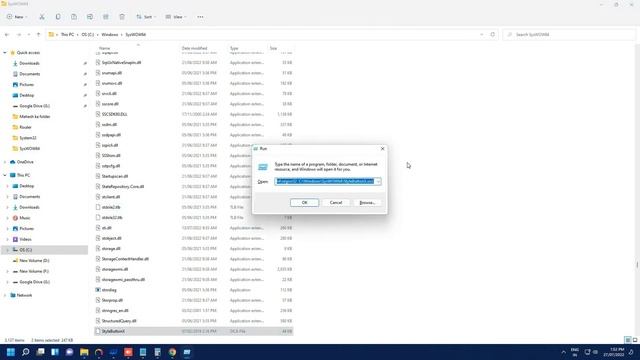Close the Run dialog
This screenshot has height=360, width=640.
point(382,149)
